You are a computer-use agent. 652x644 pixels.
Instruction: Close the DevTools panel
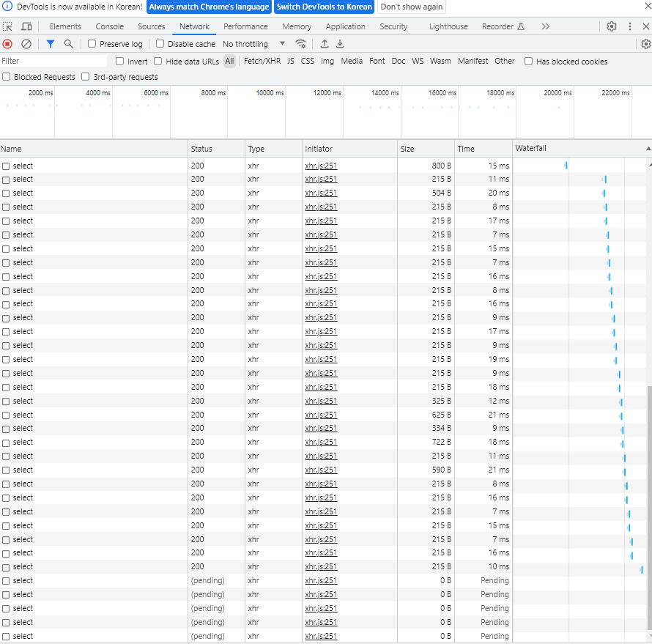(645, 26)
